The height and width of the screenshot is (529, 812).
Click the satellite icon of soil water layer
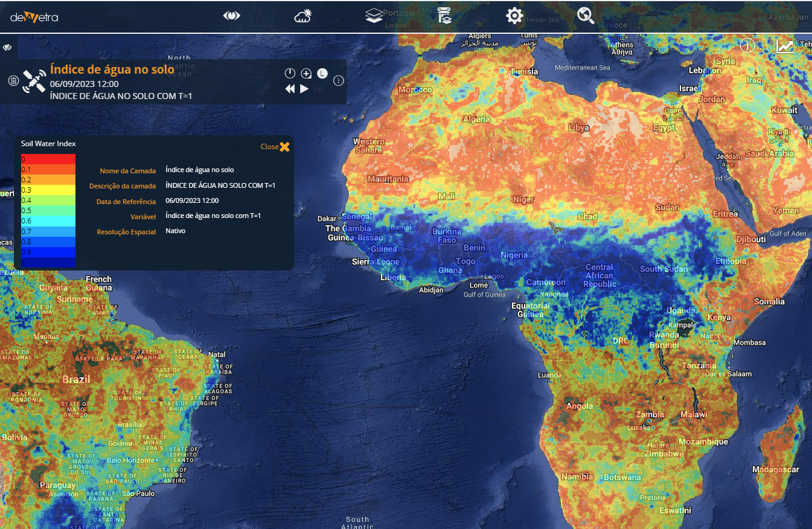pyautogui.click(x=34, y=81)
